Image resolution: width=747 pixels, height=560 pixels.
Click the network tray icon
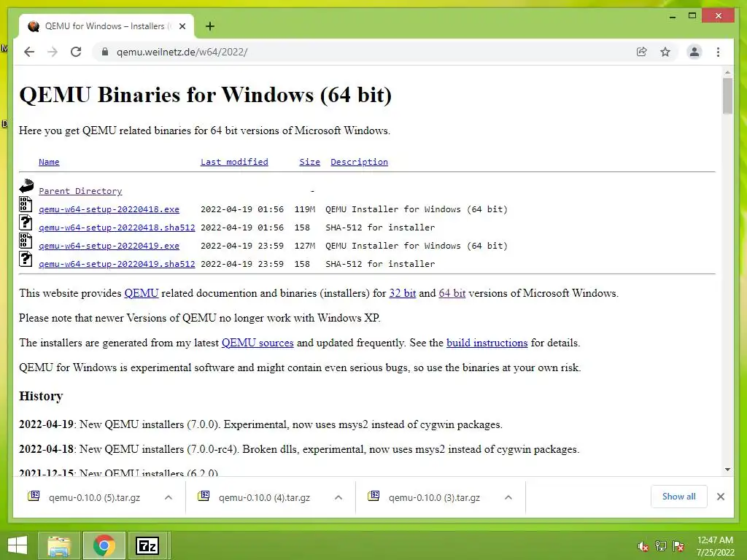pos(661,547)
